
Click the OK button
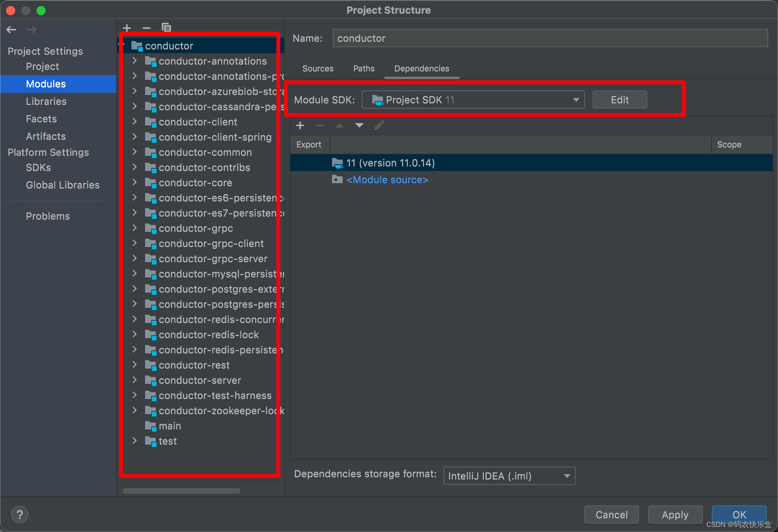739,515
